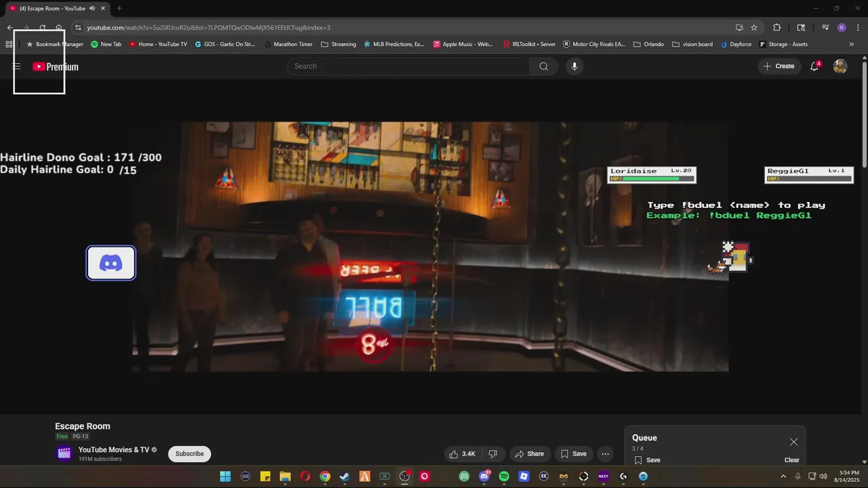This screenshot has height=488, width=868.
Task: Open the notifications bell
Action: (814, 66)
